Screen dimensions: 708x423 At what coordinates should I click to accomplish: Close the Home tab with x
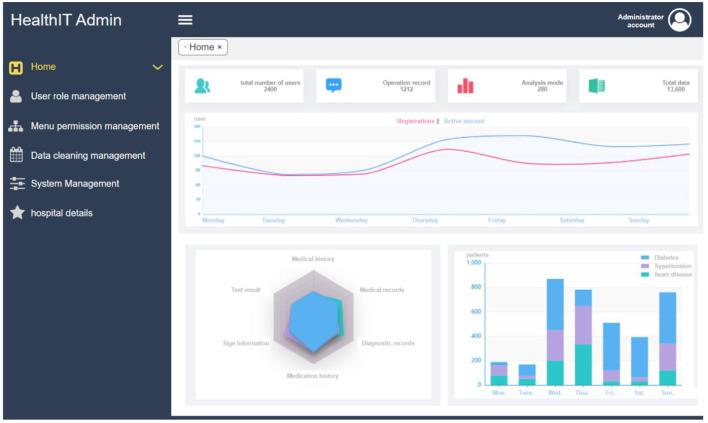click(220, 47)
